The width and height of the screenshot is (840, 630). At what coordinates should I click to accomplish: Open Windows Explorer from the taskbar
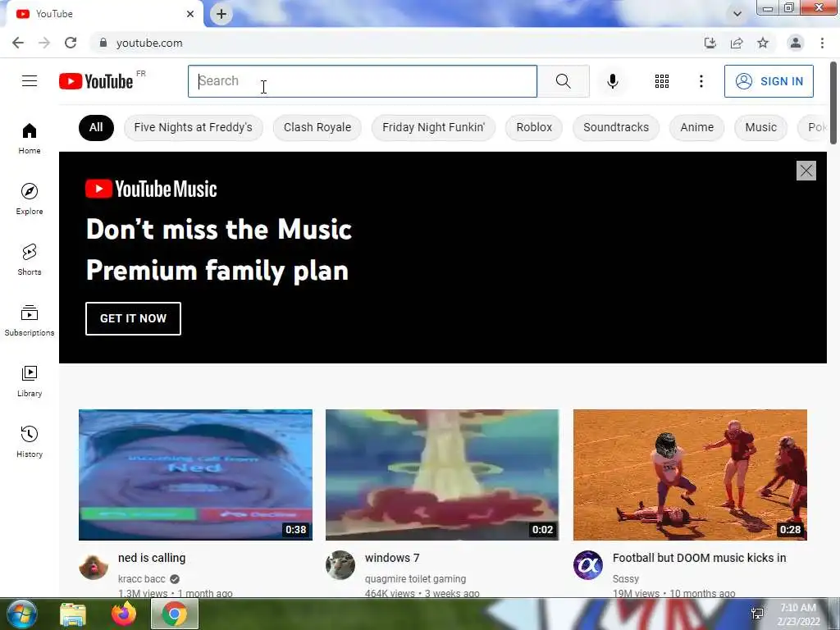(73, 614)
